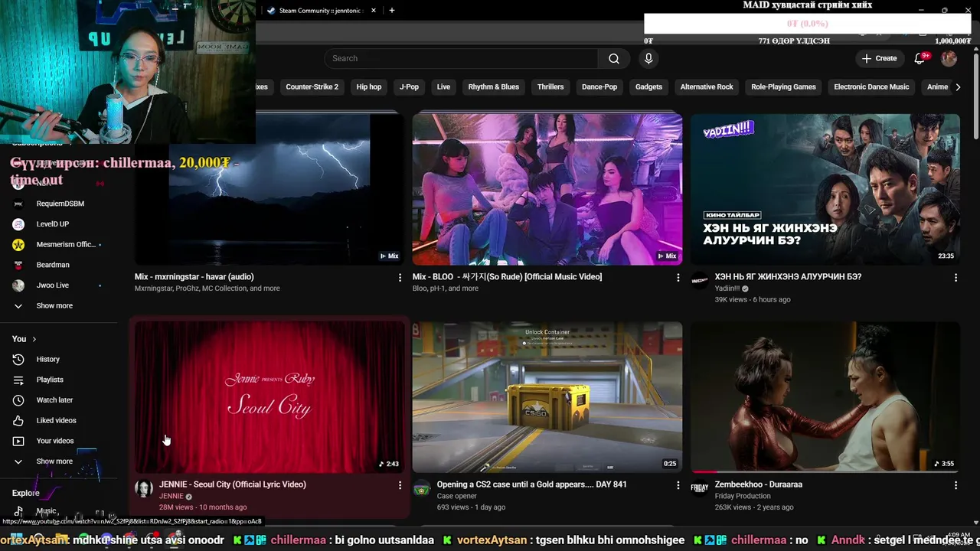The width and height of the screenshot is (980, 551).
Task: Open the mxrningstar havar (audio) mix title
Action: point(194,277)
